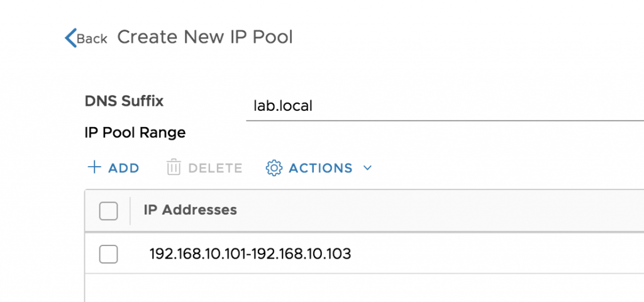The image size is (644, 302).
Task: Click the column divider beside header checkbox
Action: pos(130,211)
